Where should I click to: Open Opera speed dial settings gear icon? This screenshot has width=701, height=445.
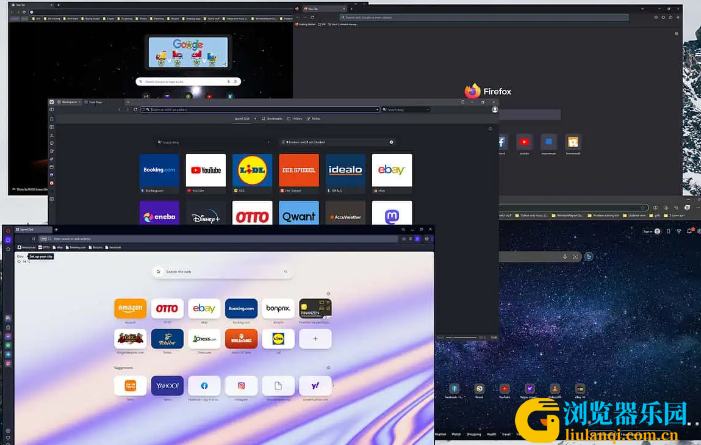[329, 294]
